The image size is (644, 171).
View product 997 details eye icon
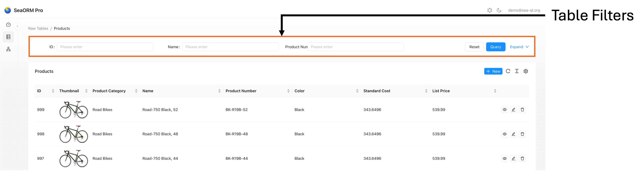504,159
